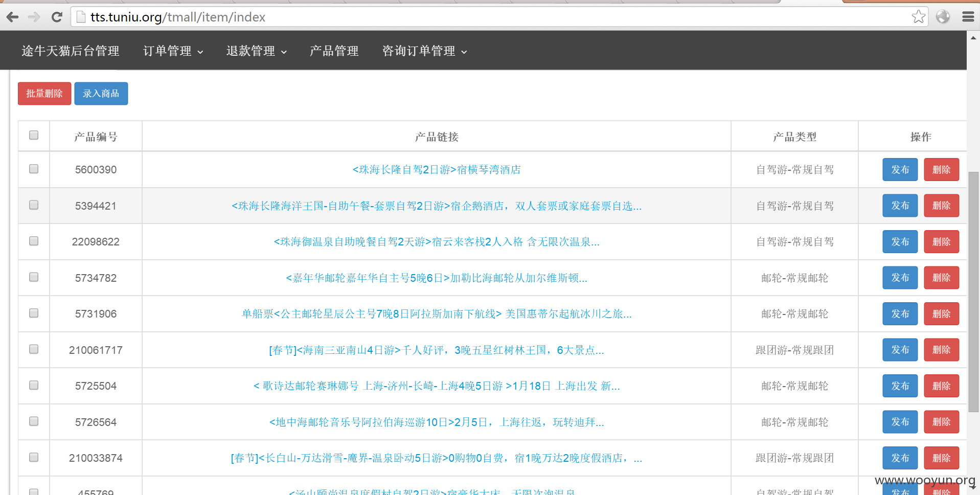Check the box for product 5731906
The image size is (980, 495).
point(34,313)
